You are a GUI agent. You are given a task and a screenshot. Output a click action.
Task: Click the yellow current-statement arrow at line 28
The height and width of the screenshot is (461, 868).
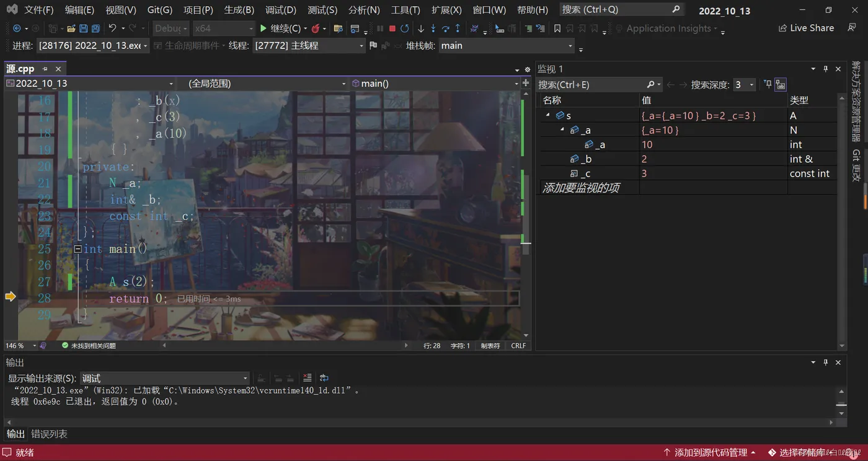click(x=10, y=297)
